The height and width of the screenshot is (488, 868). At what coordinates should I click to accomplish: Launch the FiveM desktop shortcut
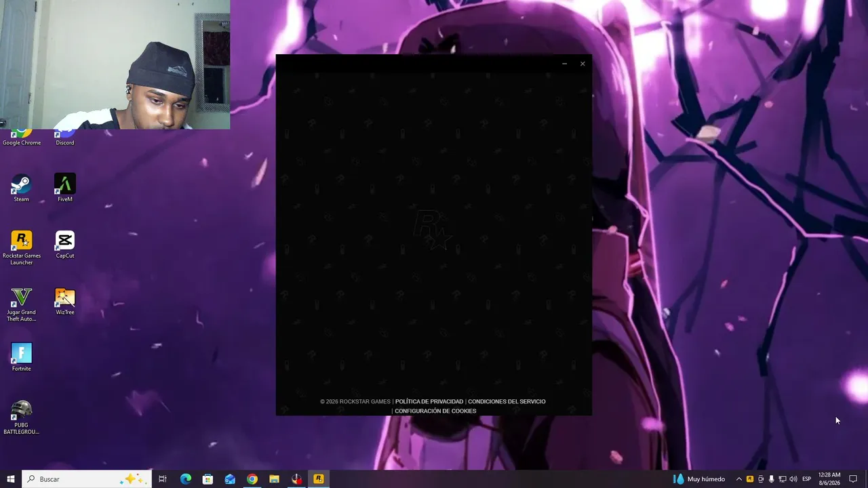point(65,188)
